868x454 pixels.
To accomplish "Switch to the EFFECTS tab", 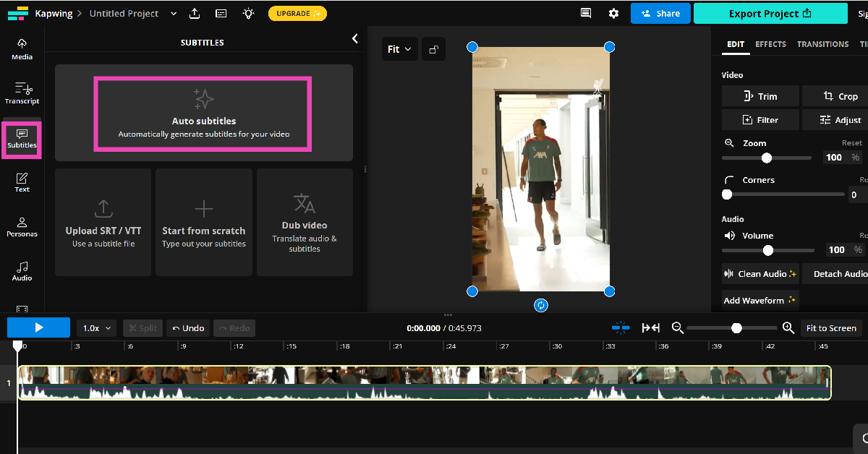I will [x=770, y=44].
